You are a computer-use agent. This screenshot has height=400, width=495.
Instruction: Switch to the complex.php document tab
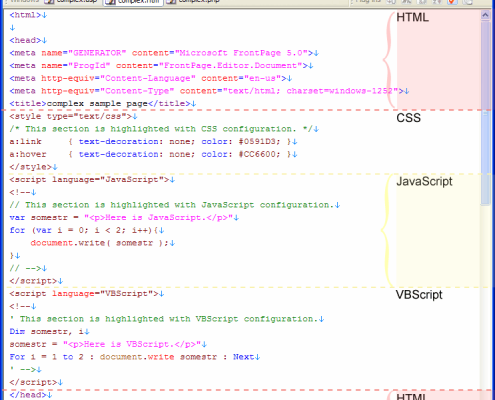194,2
